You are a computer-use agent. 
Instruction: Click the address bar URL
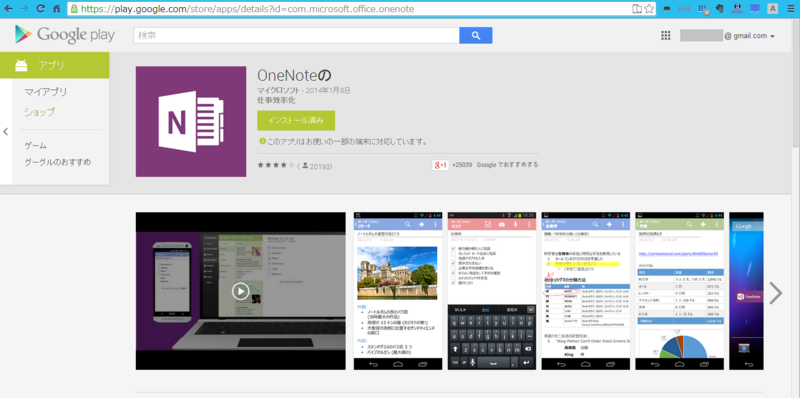(x=248, y=9)
